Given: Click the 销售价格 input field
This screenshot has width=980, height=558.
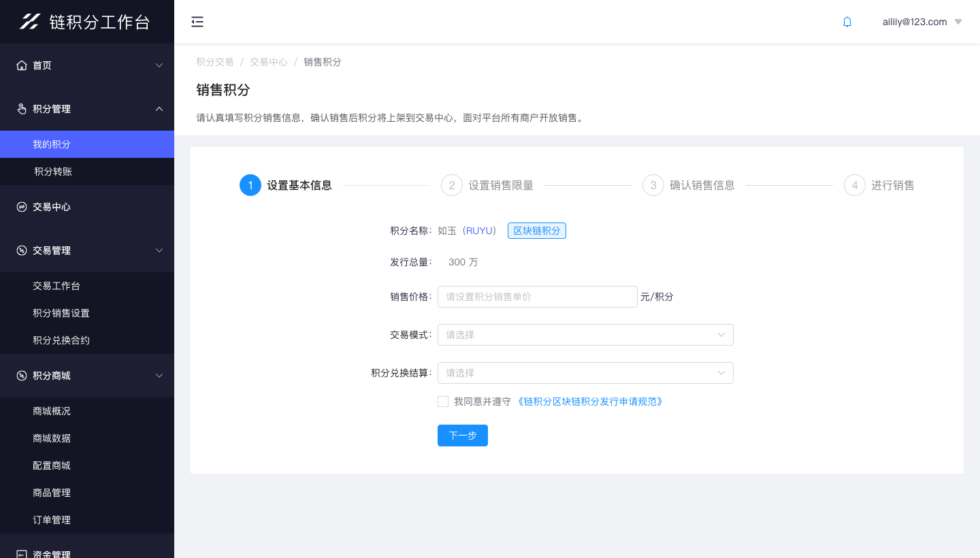Looking at the screenshot, I should (x=537, y=296).
